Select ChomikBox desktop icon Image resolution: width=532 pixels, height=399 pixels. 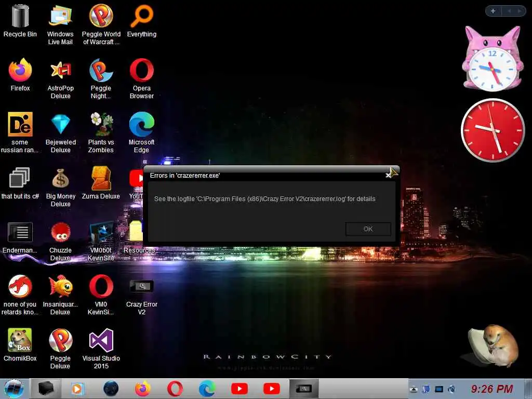click(x=20, y=345)
